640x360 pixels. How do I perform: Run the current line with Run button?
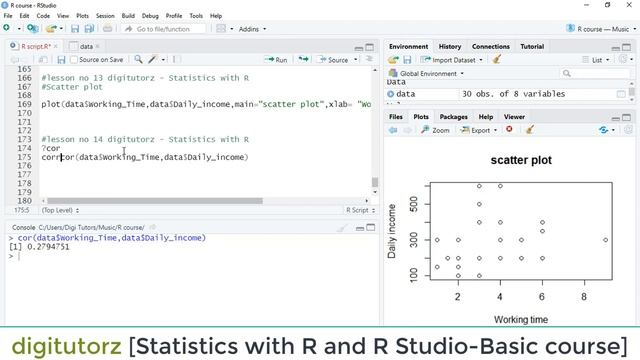[x=276, y=60]
